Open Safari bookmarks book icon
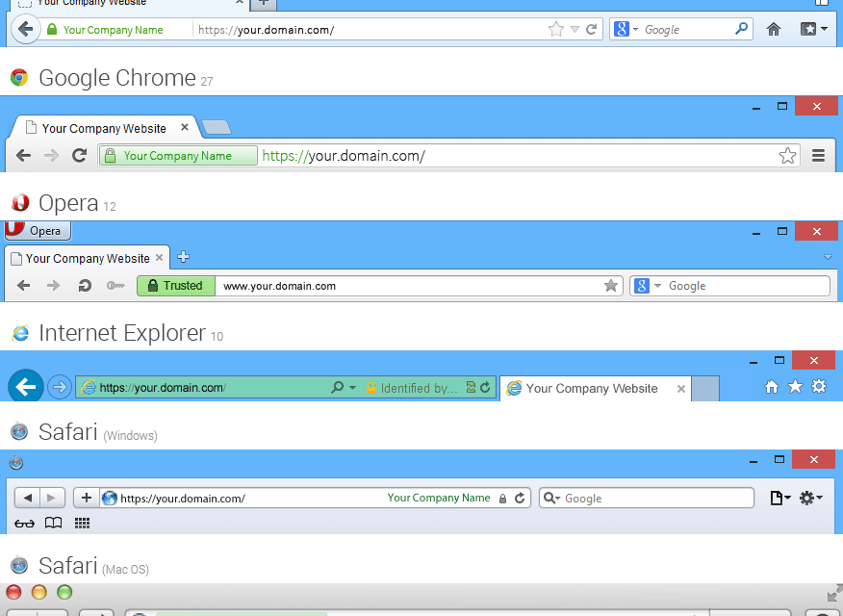Image resolution: width=843 pixels, height=616 pixels. click(x=53, y=523)
